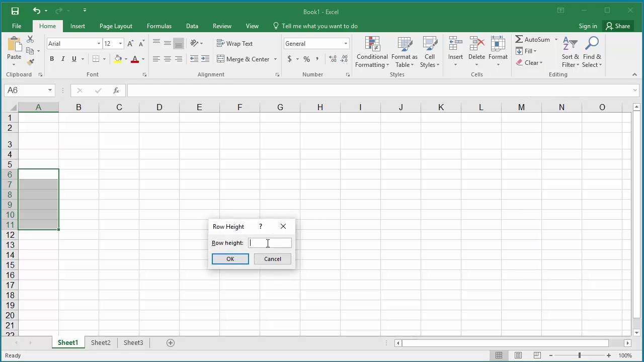Click the Accounting dollar format icon

pos(289,59)
